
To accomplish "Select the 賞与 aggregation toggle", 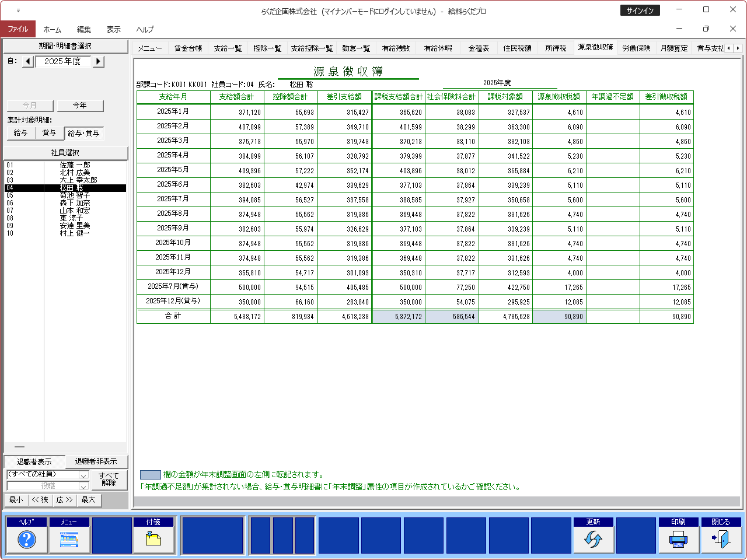I will pos(49,133).
